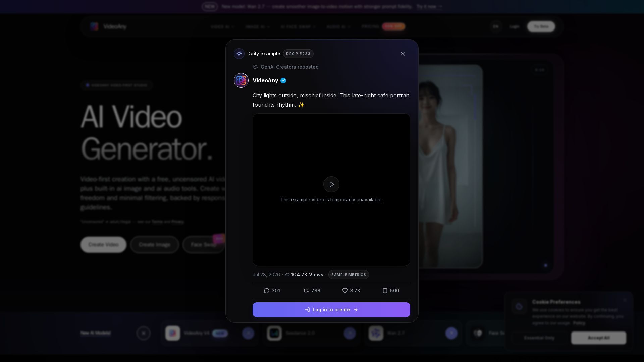The height and width of the screenshot is (362, 644).
Task: Click the Jul 28, 2026 date
Action: click(266, 275)
